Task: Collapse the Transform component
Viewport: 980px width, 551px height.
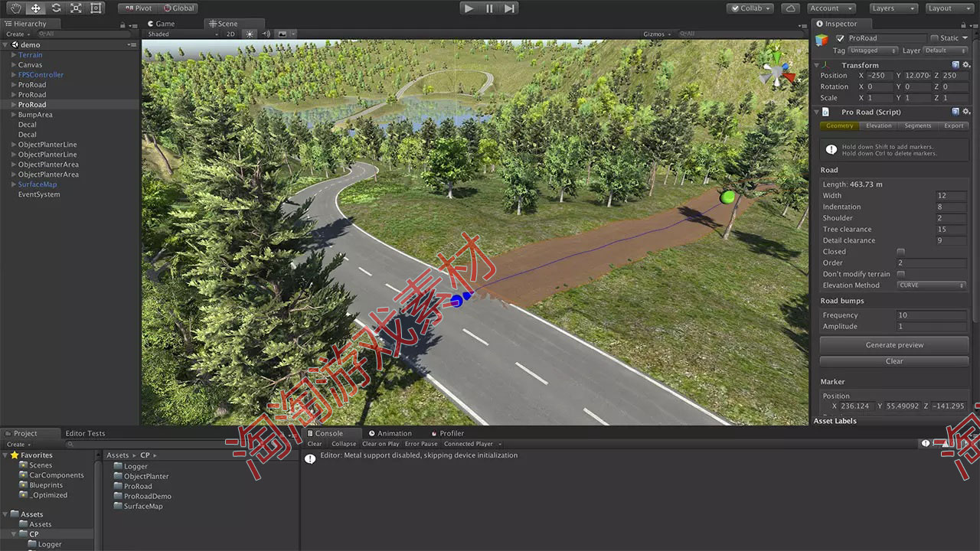Action: tap(817, 65)
